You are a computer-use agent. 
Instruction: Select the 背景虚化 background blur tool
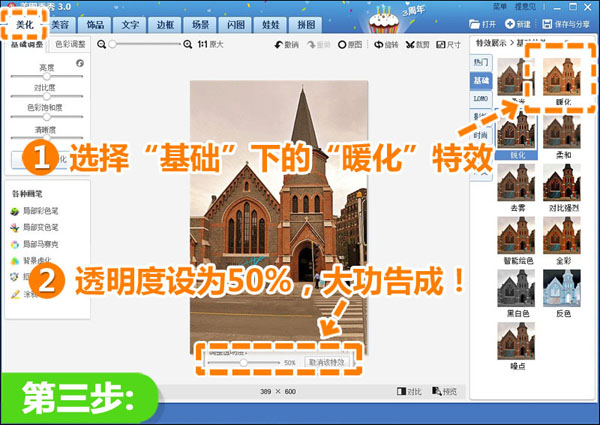pyautogui.click(x=31, y=261)
